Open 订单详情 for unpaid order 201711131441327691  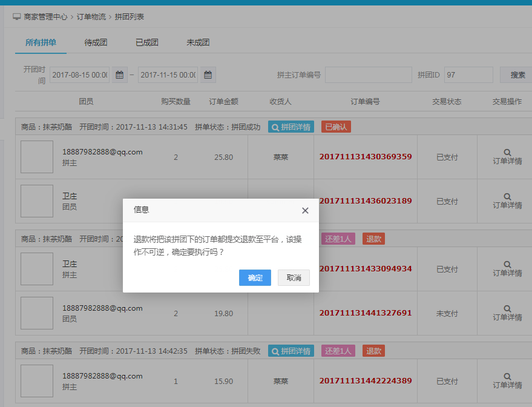[x=507, y=313]
